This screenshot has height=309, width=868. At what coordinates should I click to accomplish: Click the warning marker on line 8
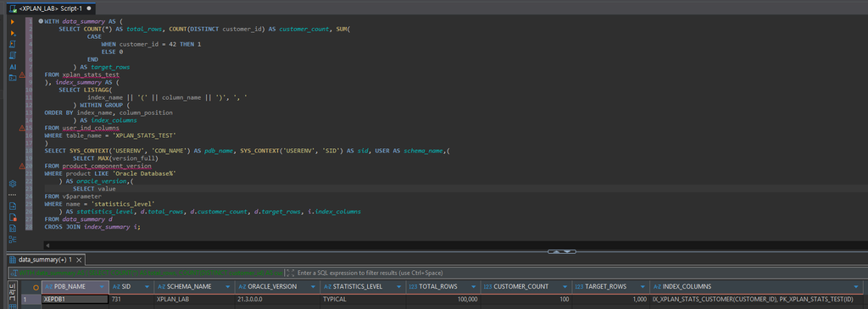(22, 74)
